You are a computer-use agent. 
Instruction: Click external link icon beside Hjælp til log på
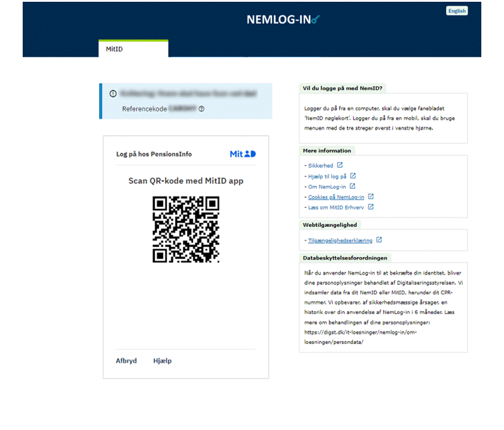(353, 176)
